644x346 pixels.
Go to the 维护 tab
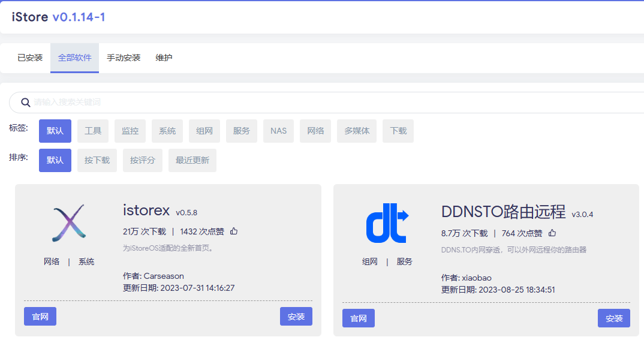(164, 58)
